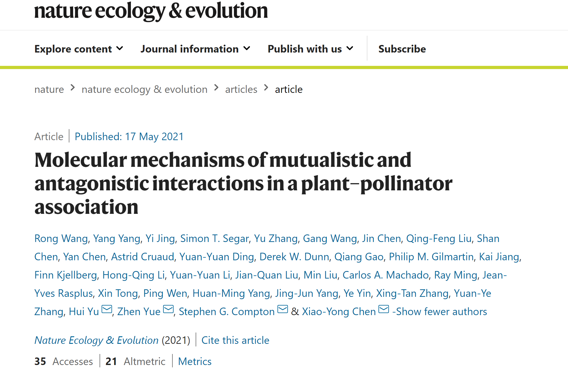Click author Finn Kjellberg's name
Screen dimensions: 568x392
66,275
